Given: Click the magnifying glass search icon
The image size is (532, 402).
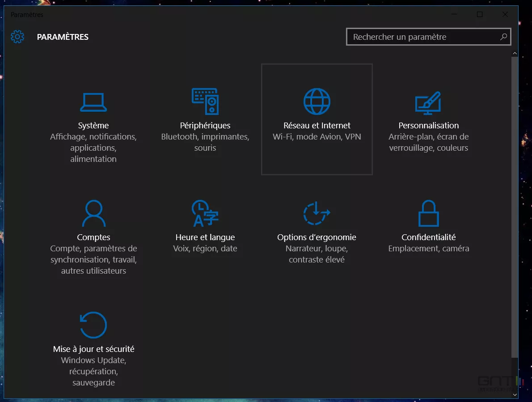Looking at the screenshot, I should point(503,37).
